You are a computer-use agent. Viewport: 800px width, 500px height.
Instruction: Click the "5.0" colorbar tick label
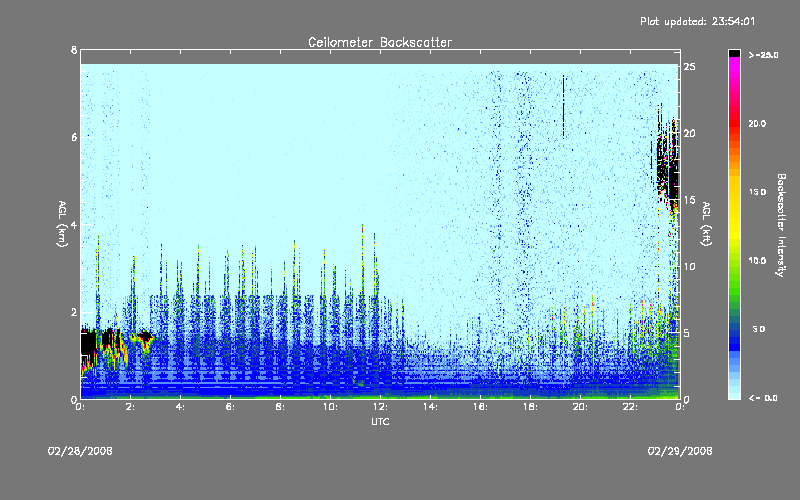[x=759, y=329]
